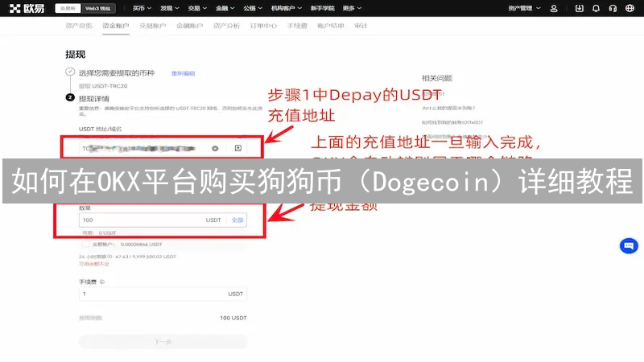Tick the 交易账户 checkbox
Screen dimensions: 644x362
pos(85,245)
